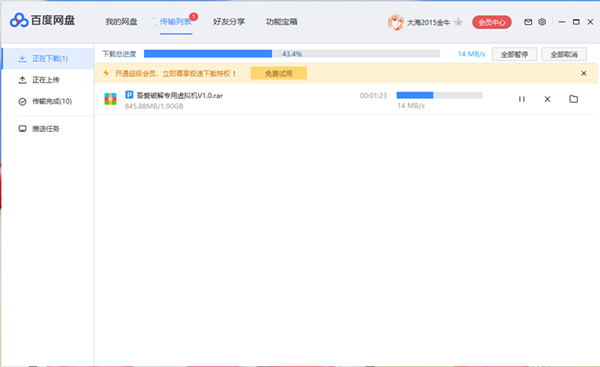
Task: Open the settings gear icon
Action: [542, 22]
